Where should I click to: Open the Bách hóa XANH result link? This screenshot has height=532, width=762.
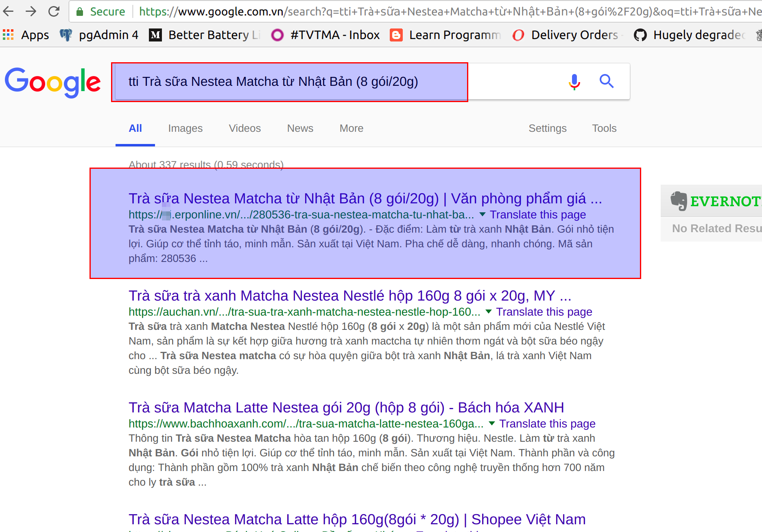[x=346, y=408]
